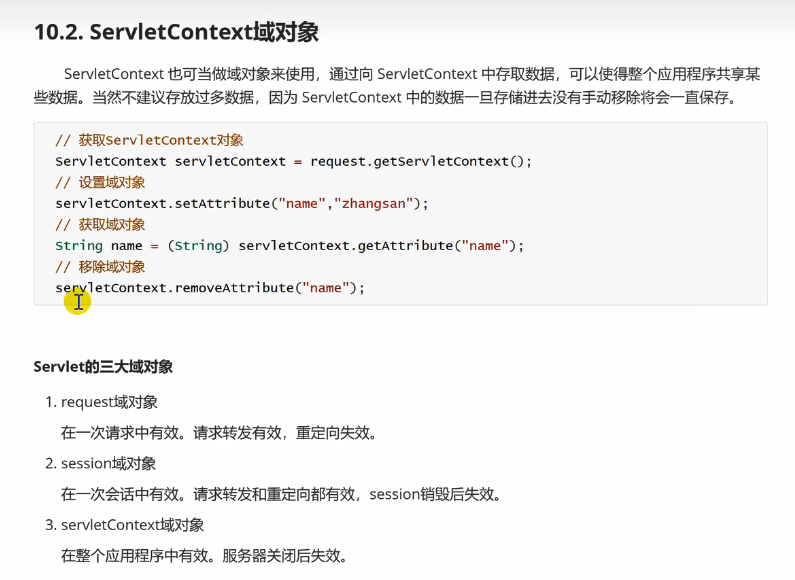Click the comment "// 获取ServletContext对象"
Image resolution: width=795 pixels, height=580 pixels.
pos(149,140)
